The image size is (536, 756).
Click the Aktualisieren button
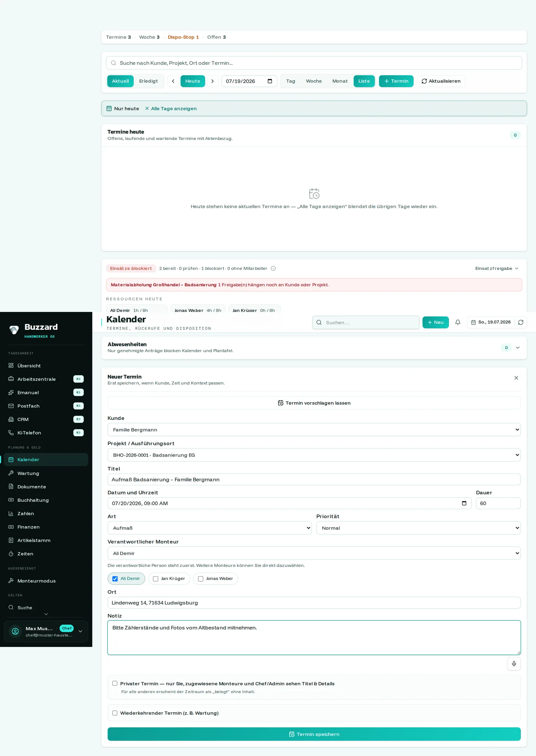click(x=441, y=81)
